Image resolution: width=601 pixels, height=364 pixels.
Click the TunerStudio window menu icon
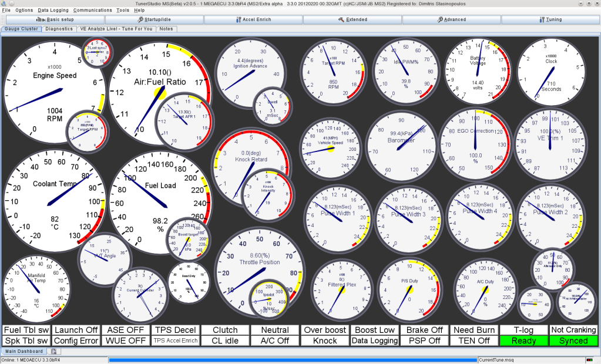click(4, 4)
